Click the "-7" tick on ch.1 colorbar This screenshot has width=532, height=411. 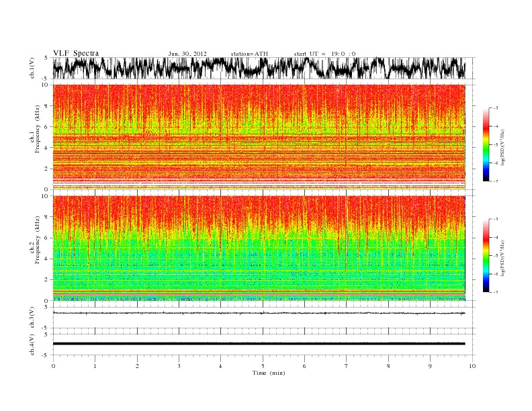click(x=496, y=181)
